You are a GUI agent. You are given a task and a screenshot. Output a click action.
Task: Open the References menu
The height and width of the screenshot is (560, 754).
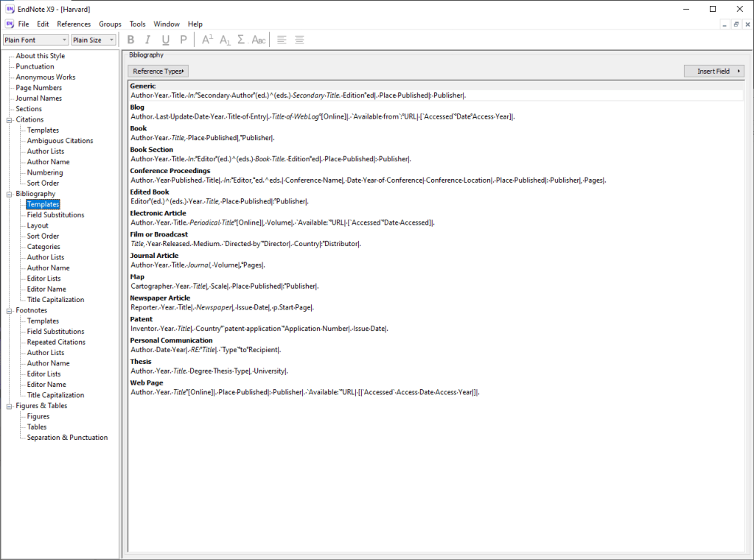pyautogui.click(x=74, y=24)
